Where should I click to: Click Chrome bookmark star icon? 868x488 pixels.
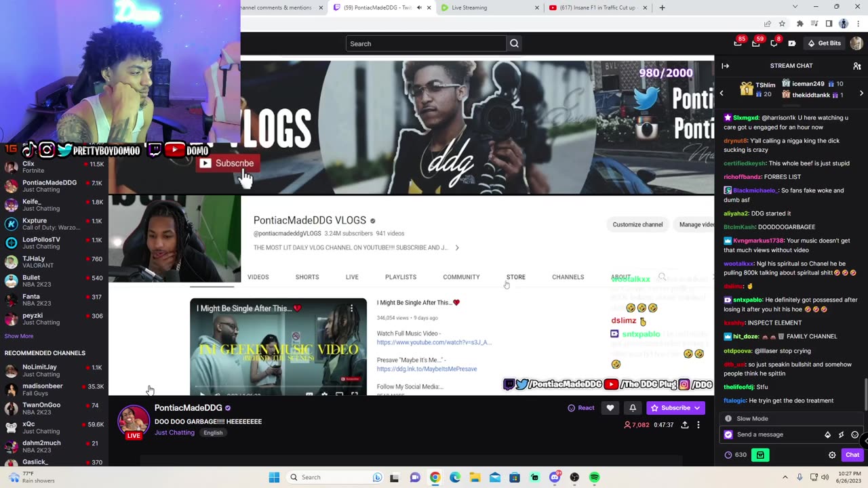click(x=782, y=24)
